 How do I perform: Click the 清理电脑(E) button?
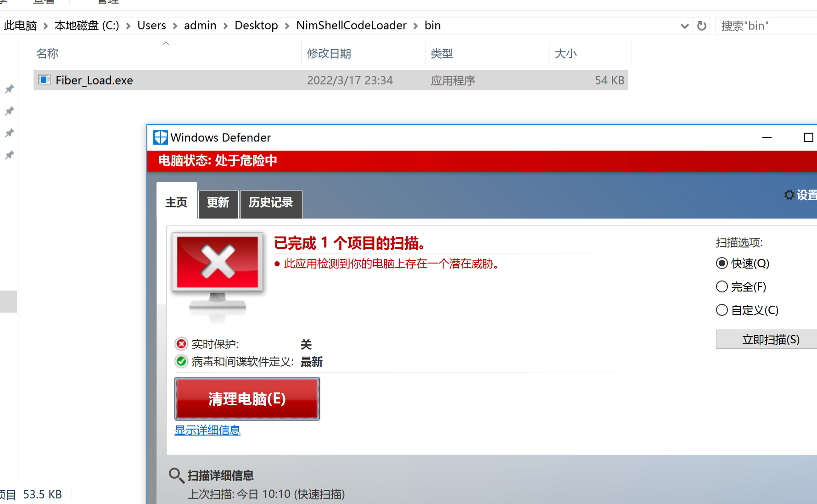click(x=247, y=398)
